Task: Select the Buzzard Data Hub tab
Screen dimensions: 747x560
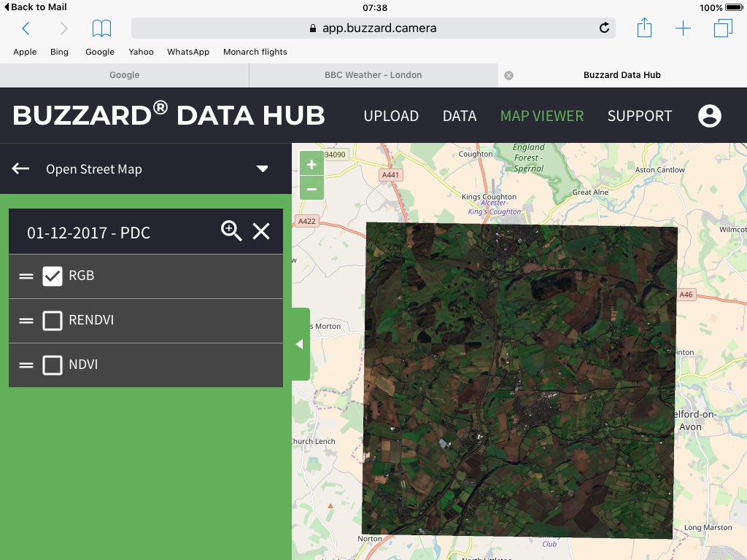Action: point(622,75)
